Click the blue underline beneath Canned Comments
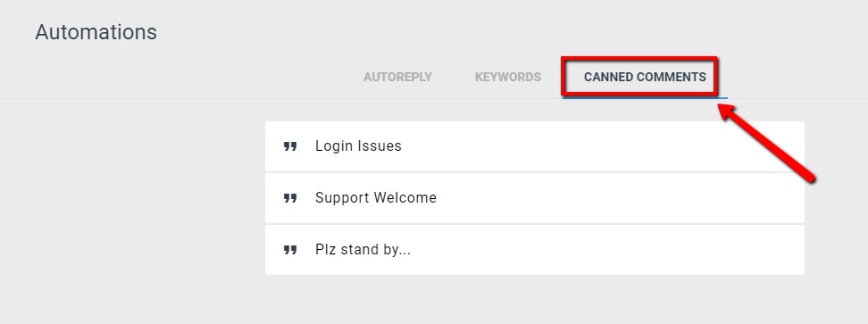Screen dimensions: 868x324 point(645,98)
